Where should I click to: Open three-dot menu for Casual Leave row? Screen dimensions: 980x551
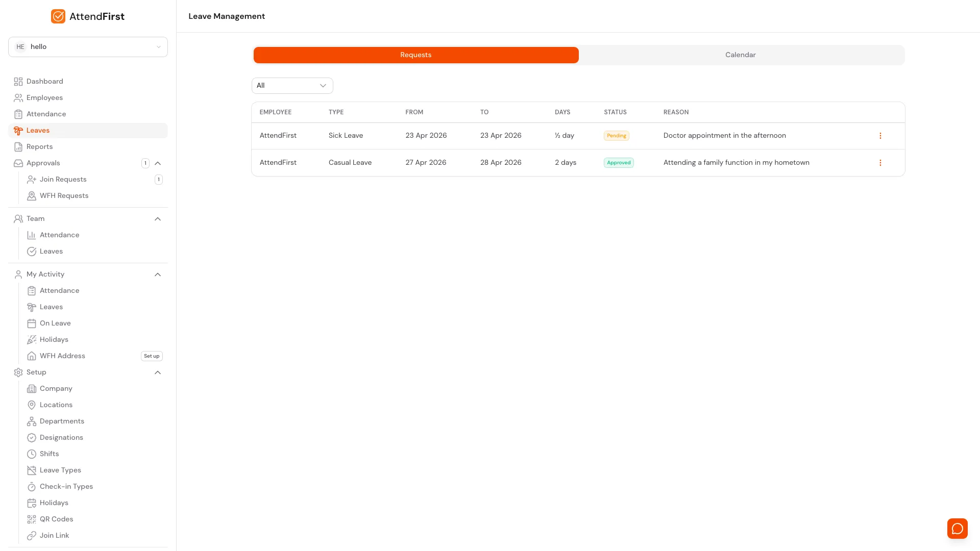tap(880, 163)
